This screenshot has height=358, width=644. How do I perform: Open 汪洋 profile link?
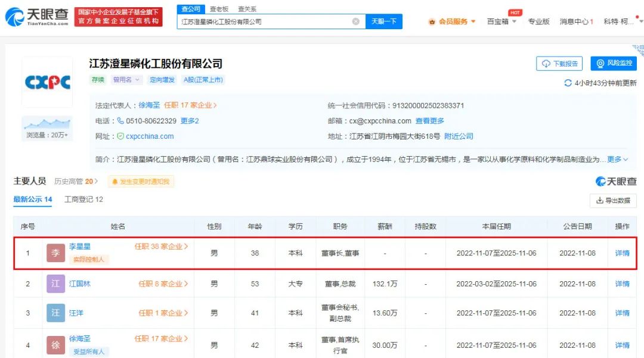tap(76, 313)
